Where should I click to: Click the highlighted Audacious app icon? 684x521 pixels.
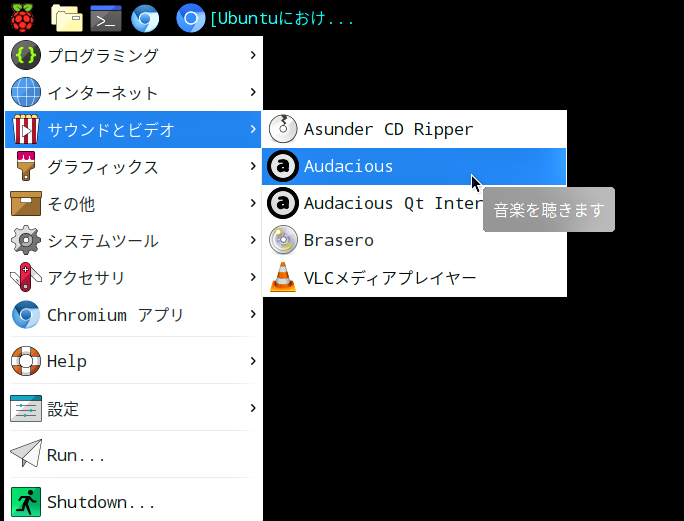pos(283,166)
